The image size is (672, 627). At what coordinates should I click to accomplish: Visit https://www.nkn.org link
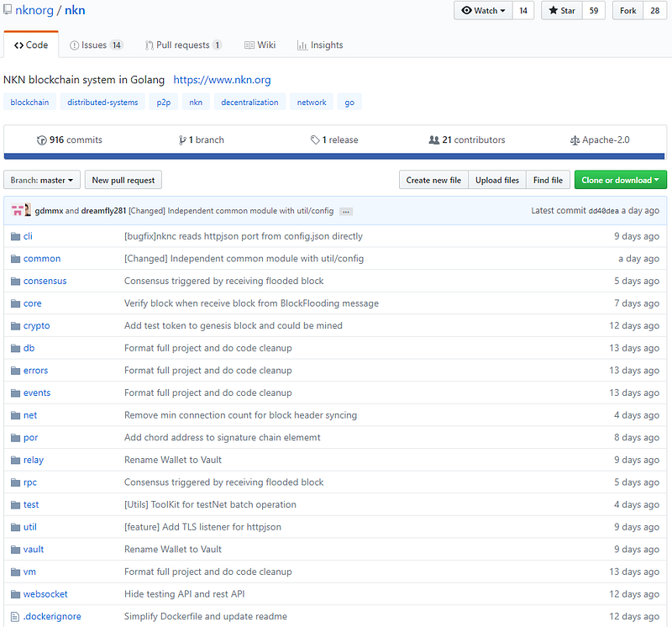click(x=222, y=80)
